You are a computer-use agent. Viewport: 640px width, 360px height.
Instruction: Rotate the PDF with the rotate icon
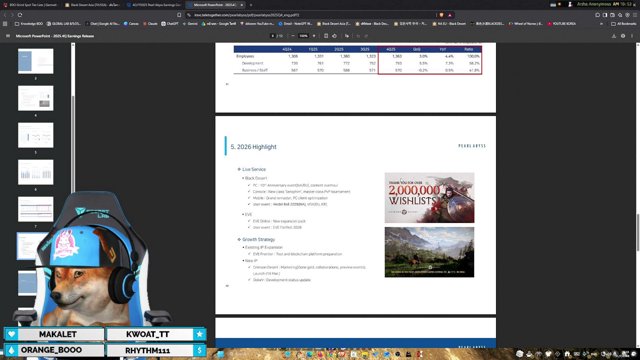pyautogui.click(x=334, y=36)
